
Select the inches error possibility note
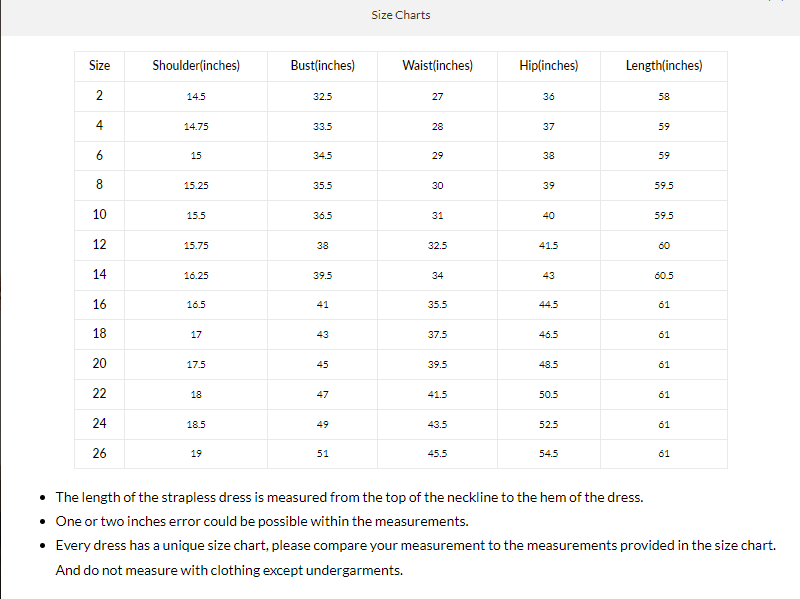click(x=261, y=521)
